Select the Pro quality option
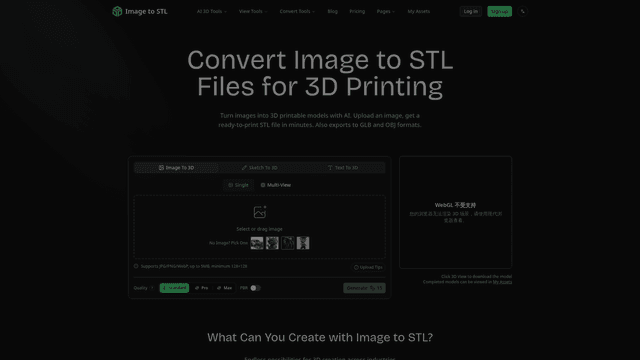Image resolution: width=640 pixels, height=360 pixels. point(202,288)
